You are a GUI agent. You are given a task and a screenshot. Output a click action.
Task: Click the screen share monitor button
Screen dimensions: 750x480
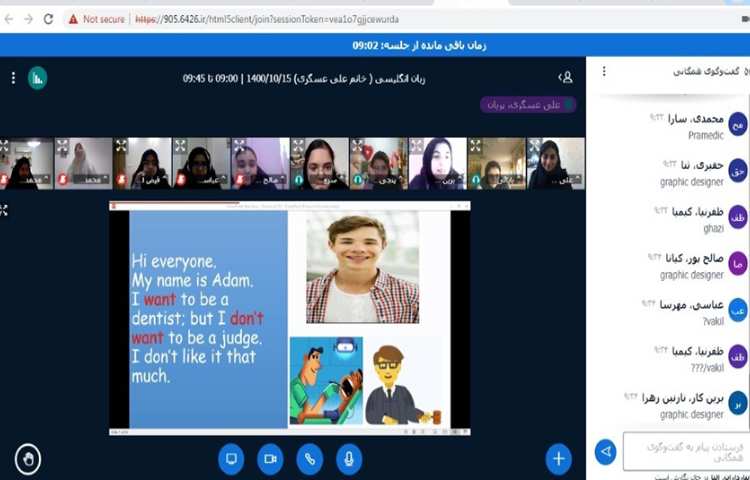coord(230,459)
